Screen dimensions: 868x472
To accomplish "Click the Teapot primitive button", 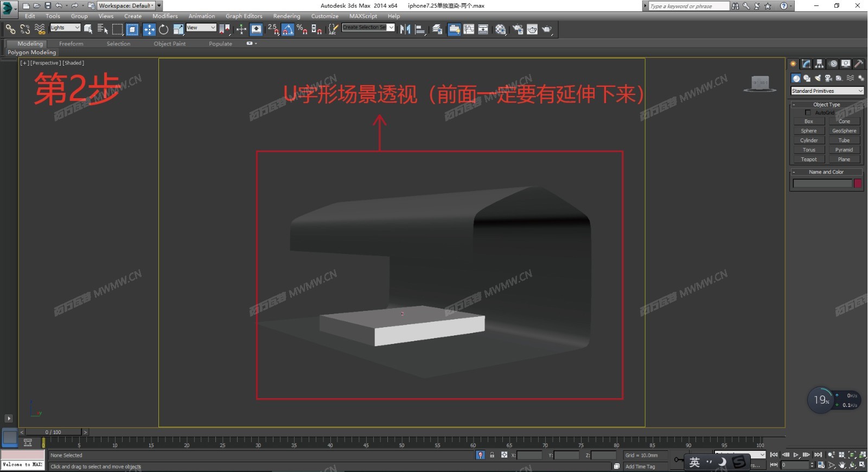I will [809, 160].
